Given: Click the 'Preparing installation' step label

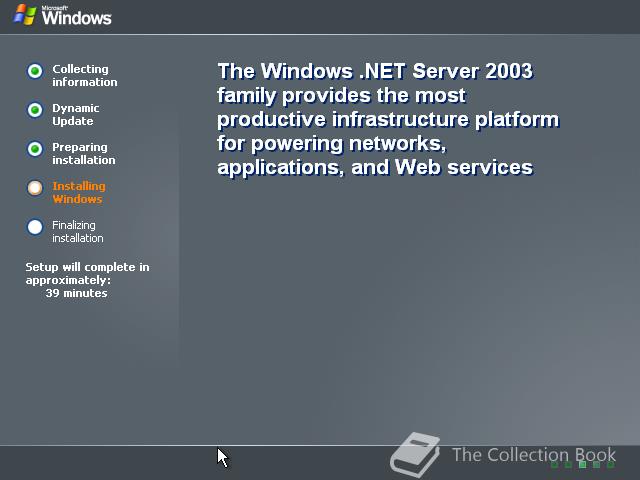Looking at the screenshot, I should click(x=84, y=153).
